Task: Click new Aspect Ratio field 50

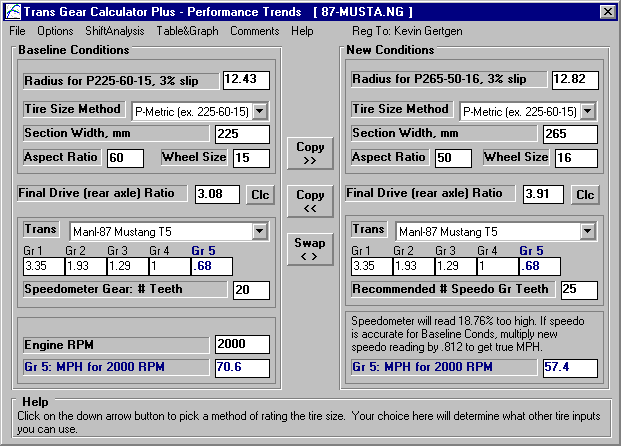Action: [453, 158]
